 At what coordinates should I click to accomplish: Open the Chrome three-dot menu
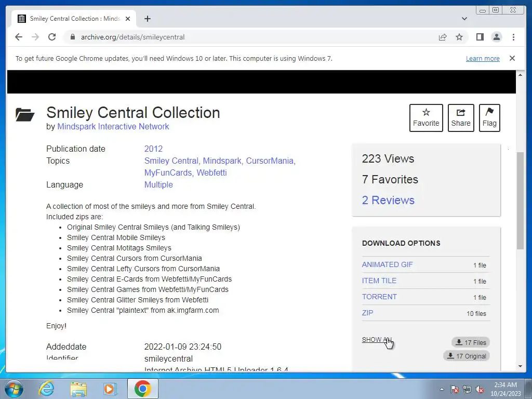513,37
